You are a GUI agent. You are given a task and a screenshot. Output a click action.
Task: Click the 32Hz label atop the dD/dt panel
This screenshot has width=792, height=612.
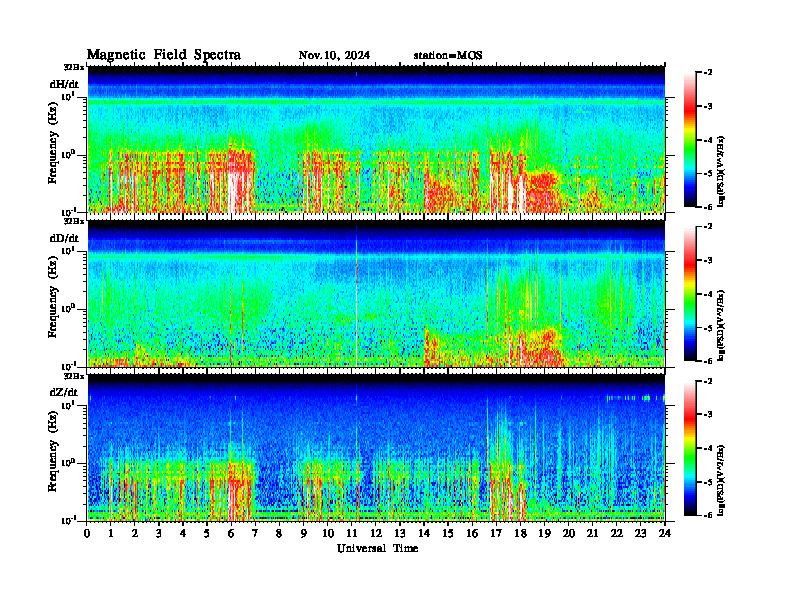tap(74, 221)
